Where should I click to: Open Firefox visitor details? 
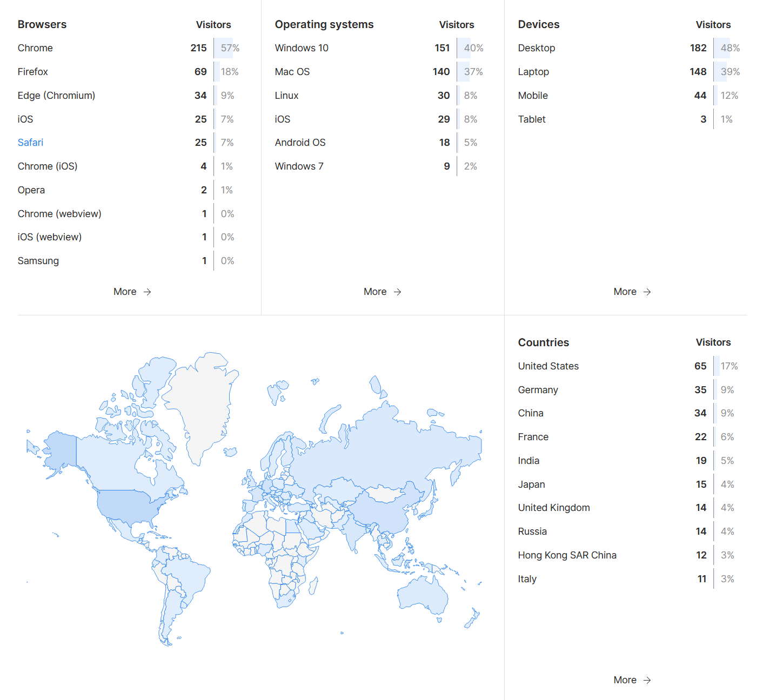point(32,72)
